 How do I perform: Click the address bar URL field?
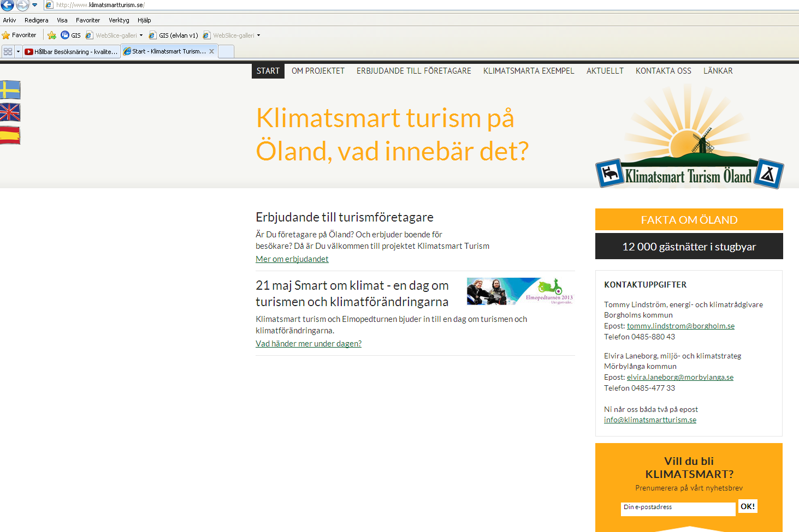(x=421, y=5)
